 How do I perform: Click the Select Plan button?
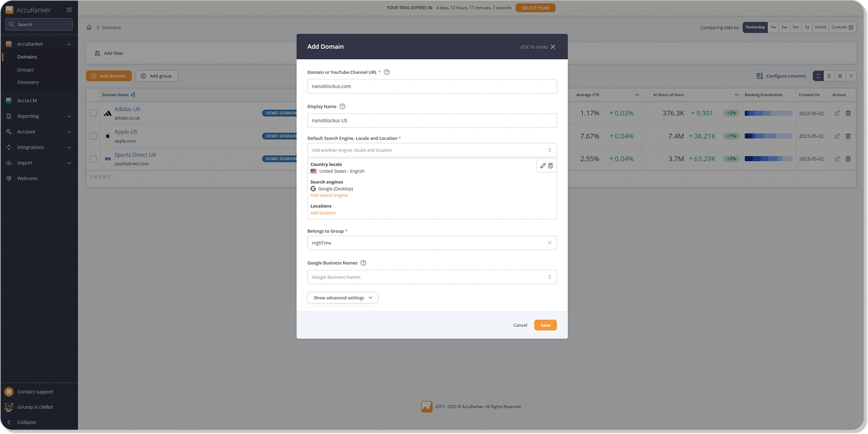coord(535,8)
